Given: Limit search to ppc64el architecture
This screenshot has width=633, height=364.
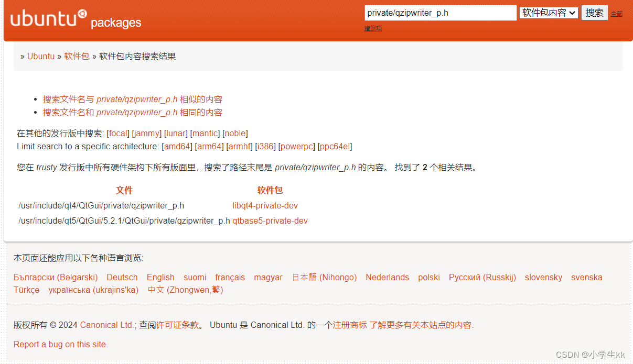Looking at the screenshot, I should coord(335,147).
